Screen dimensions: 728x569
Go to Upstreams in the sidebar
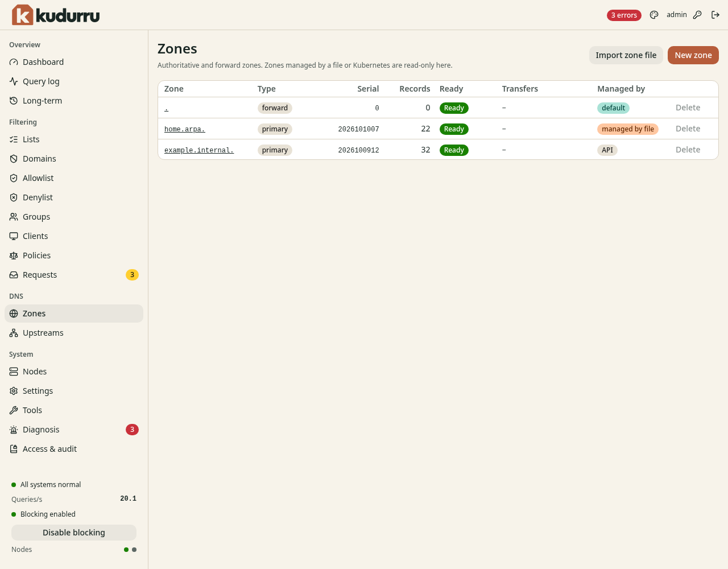click(x=74, y=333)
